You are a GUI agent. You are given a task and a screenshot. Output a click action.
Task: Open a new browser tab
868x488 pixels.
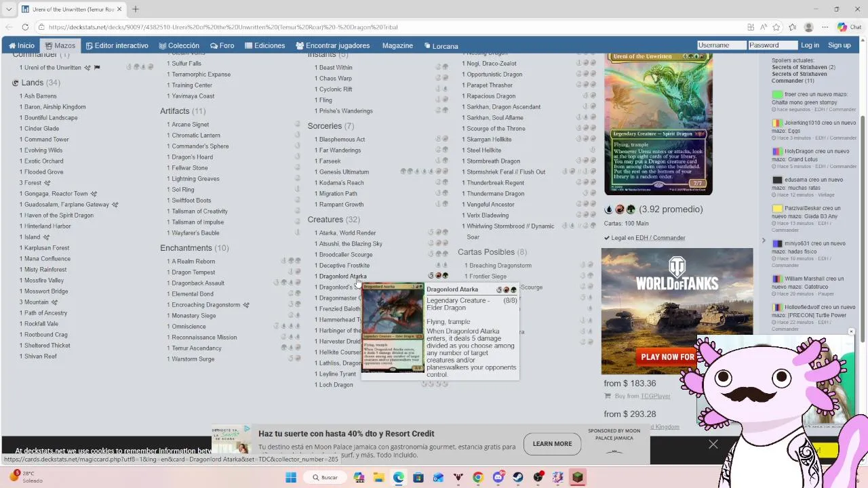(135, 9)
